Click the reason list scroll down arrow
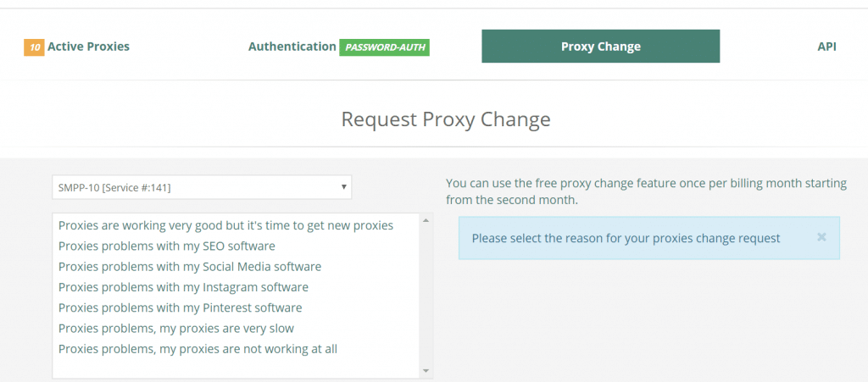 426,371
